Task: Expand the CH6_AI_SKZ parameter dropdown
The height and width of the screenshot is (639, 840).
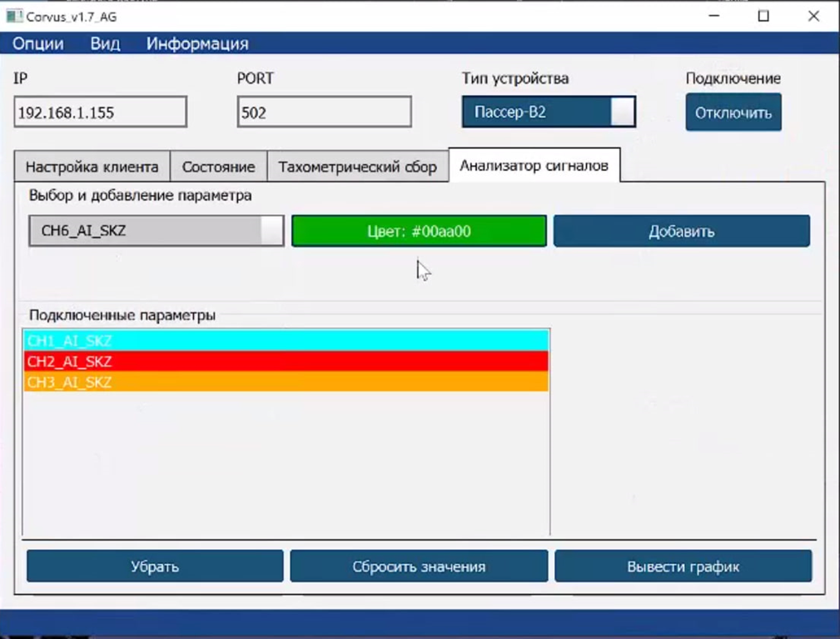Action: pos(157,232)
